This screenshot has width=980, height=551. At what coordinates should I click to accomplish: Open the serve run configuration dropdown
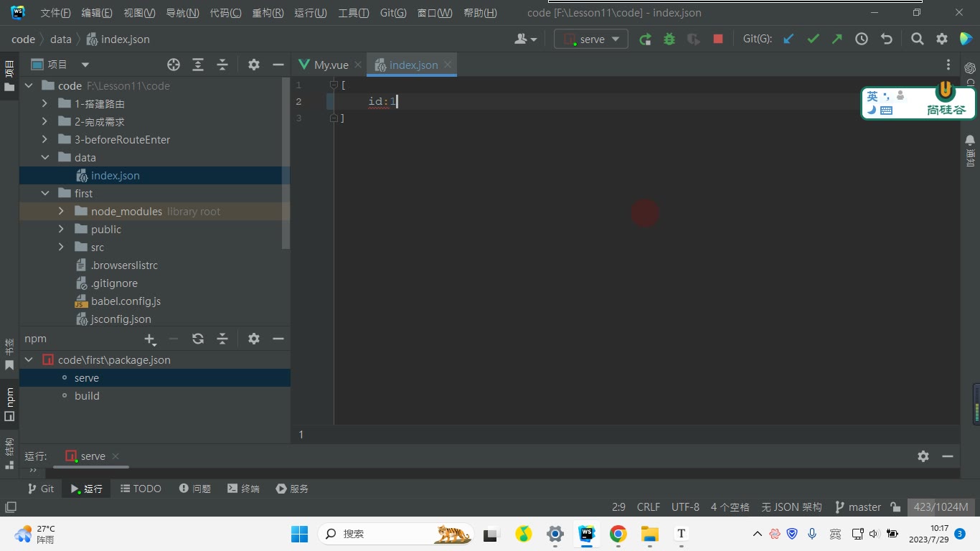591,39
